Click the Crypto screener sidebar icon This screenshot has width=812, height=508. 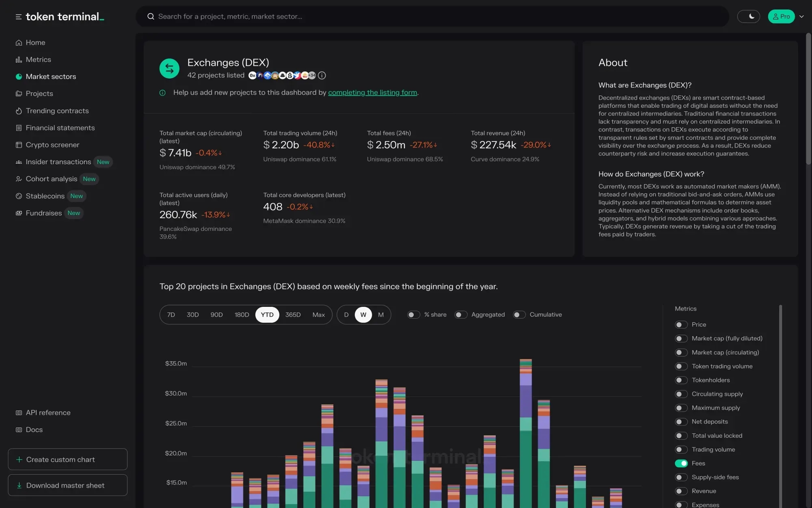click(19, 145)
